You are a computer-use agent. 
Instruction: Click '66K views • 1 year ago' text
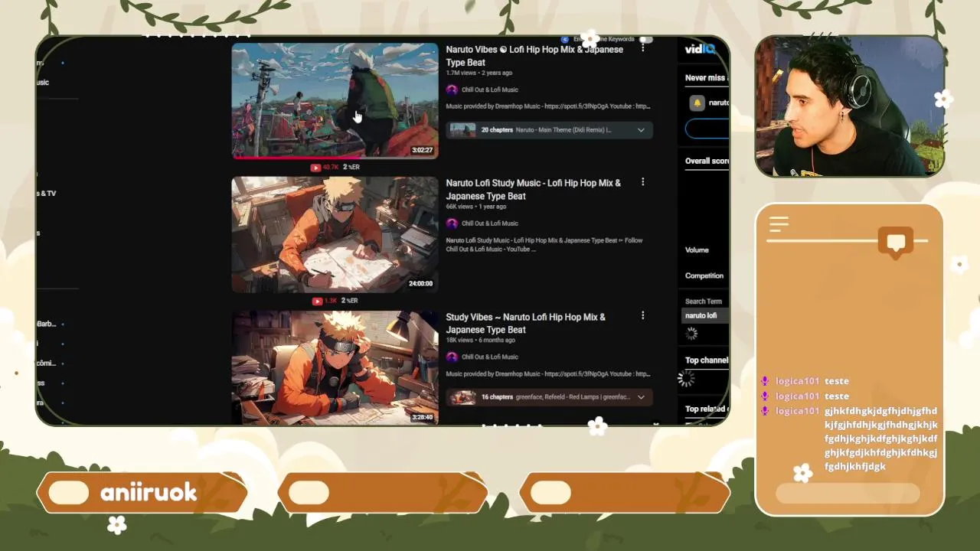point(476,207)
